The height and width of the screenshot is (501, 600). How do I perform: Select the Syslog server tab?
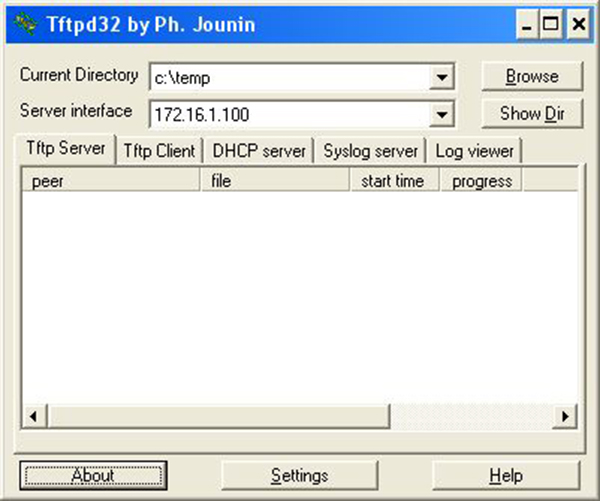pyautogui.click(x=370, y=151)
